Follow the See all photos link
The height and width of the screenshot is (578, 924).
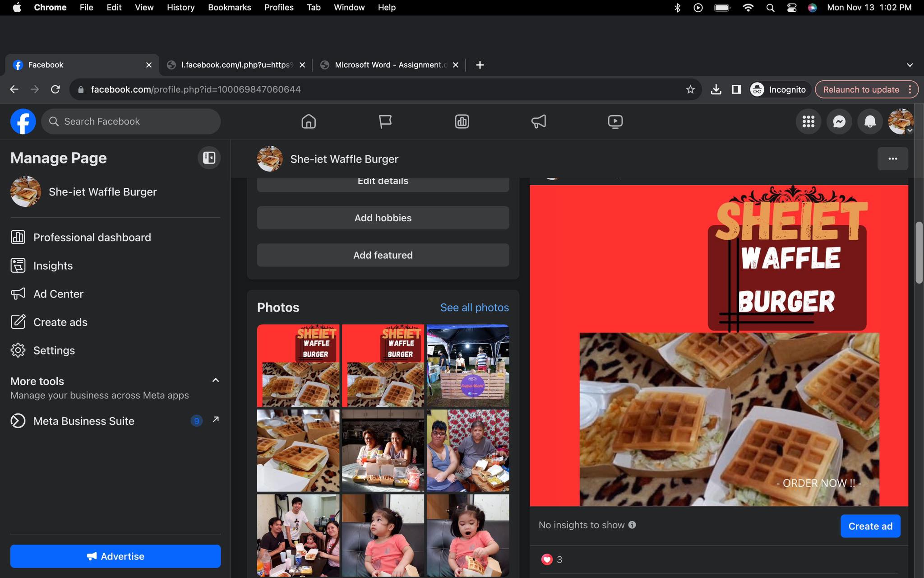click(x=474, y=308)
